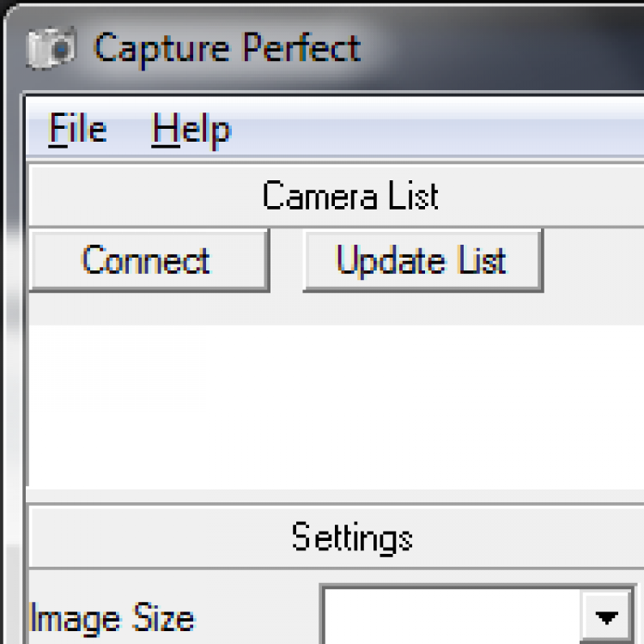Click the Settings section header
This screenshot has width=644, height=644.
click(x=336, y=538)
